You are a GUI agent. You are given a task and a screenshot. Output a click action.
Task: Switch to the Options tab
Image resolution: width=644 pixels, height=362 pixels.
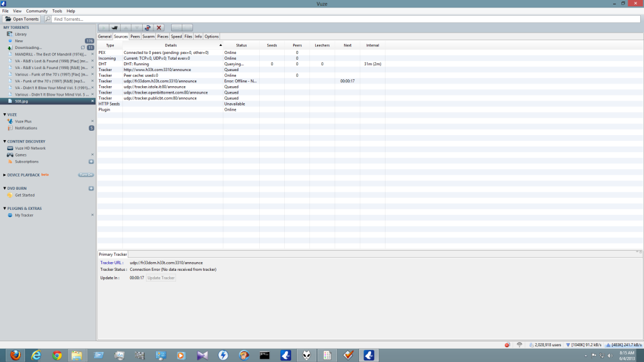pos(211,36)
